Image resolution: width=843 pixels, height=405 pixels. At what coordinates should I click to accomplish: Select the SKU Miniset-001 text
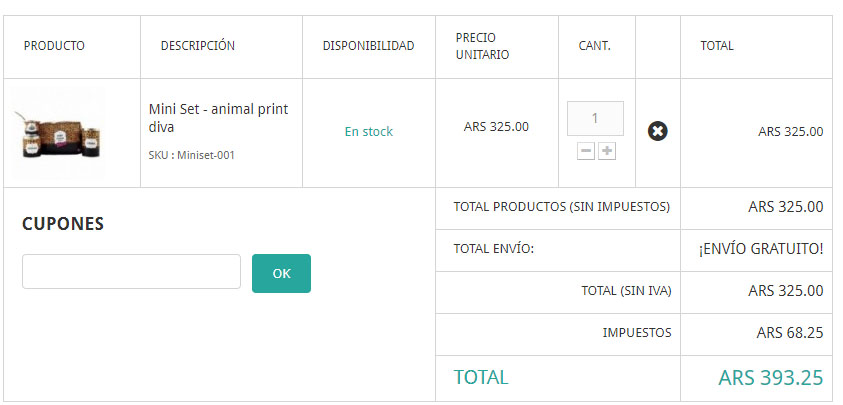(x=192, y=155)
